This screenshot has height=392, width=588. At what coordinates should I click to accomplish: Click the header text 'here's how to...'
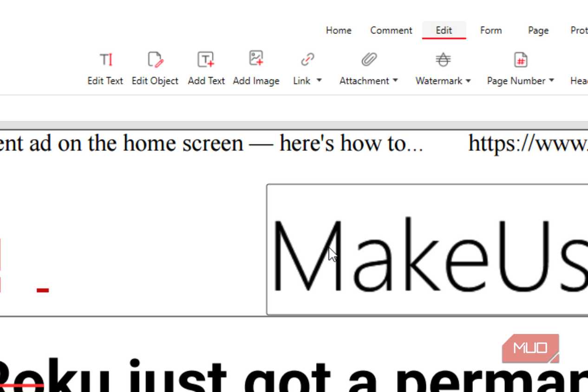point(351,143)
